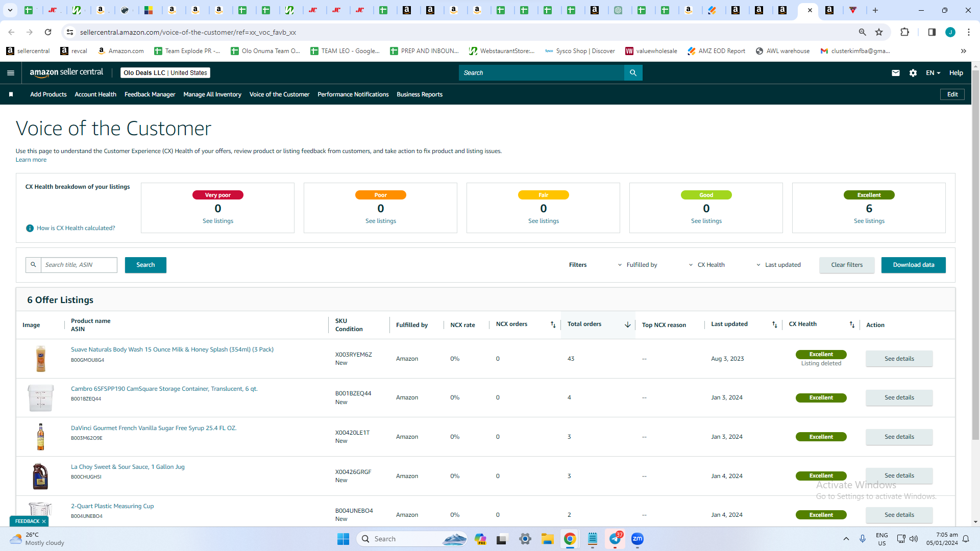Click See details for Cambro Storage Container
Viewport: 980px width, 551px height.
tap(899, 397)
